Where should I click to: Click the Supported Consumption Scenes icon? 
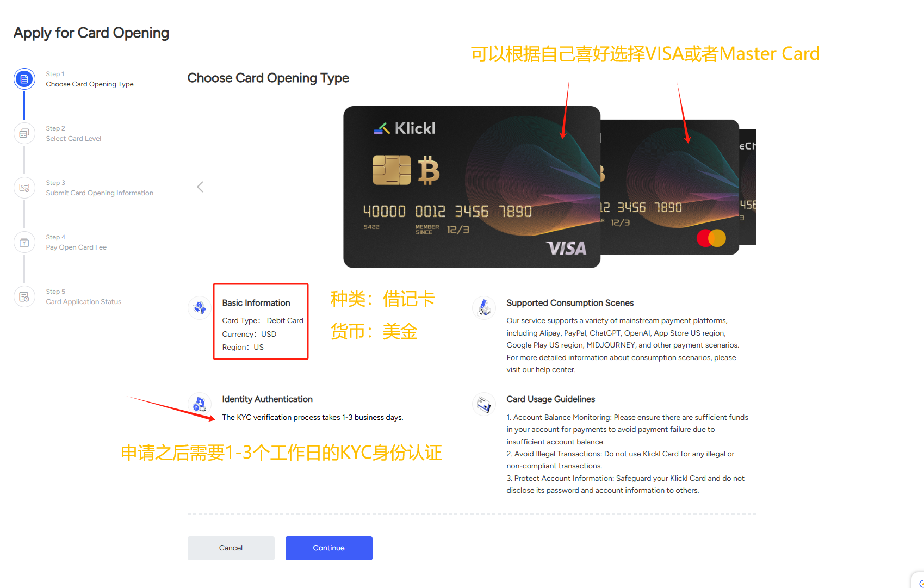484,308
